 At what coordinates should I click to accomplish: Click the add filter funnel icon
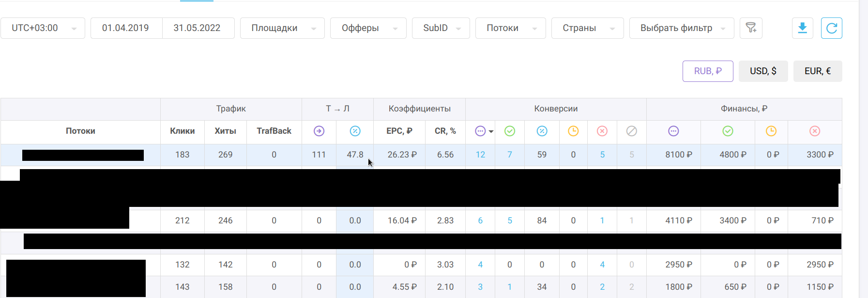tap(751, 28)
